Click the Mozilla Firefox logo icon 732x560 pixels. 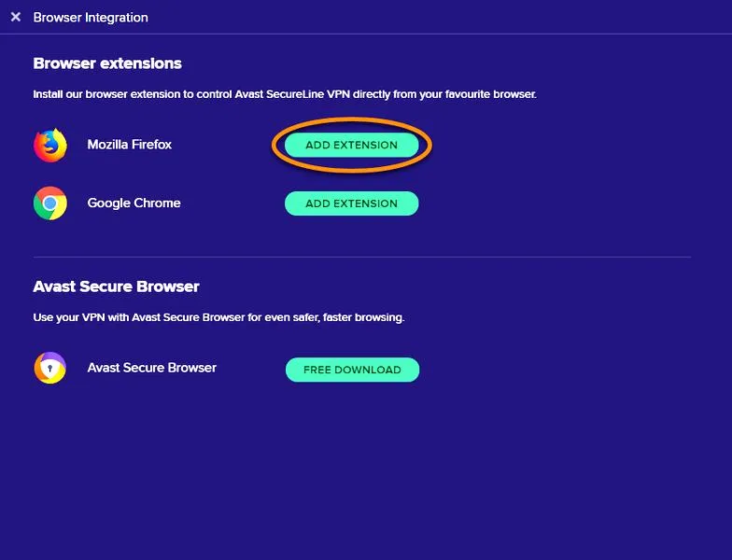[50, 146]
